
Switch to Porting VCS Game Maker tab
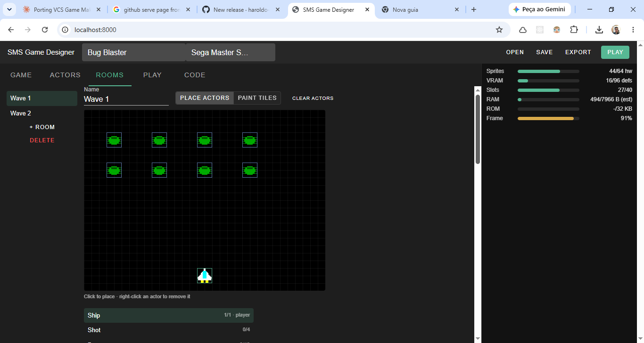(61, 9)
